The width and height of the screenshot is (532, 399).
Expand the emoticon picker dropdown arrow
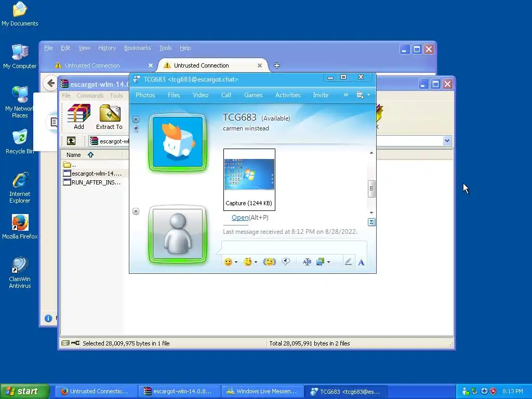236,262
